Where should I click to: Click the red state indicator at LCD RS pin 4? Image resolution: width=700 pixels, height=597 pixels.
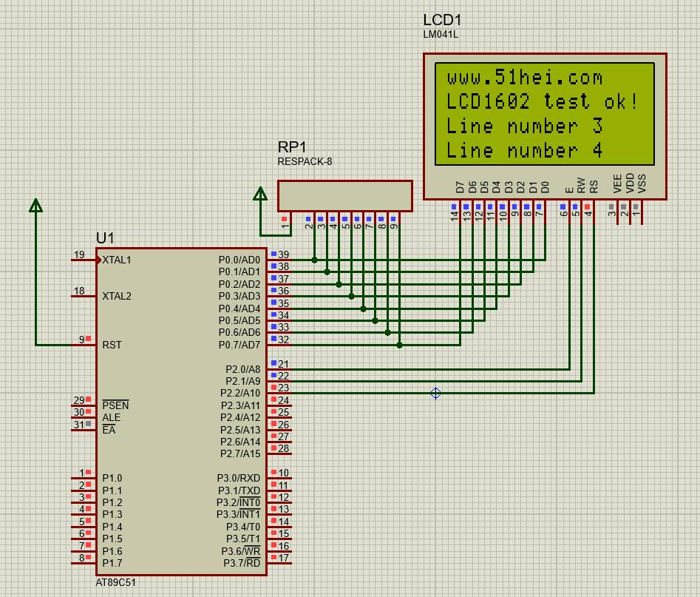point(587,206)
